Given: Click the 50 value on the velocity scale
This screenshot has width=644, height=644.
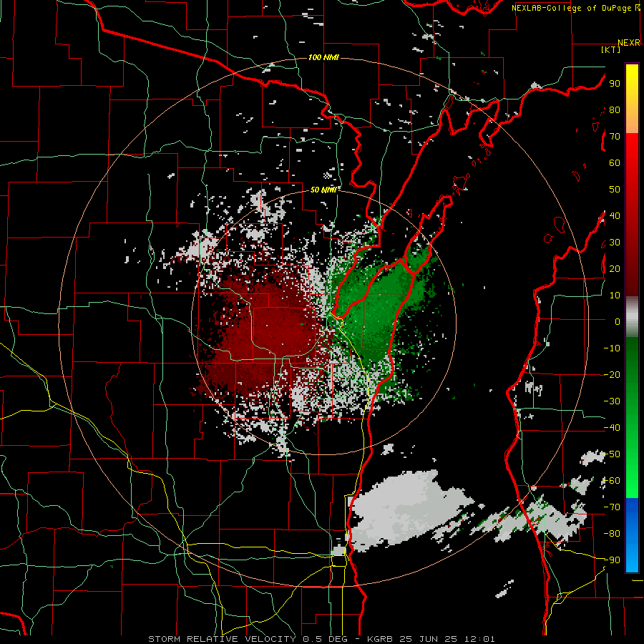Looking at the screenshot, I should (615, 190).
